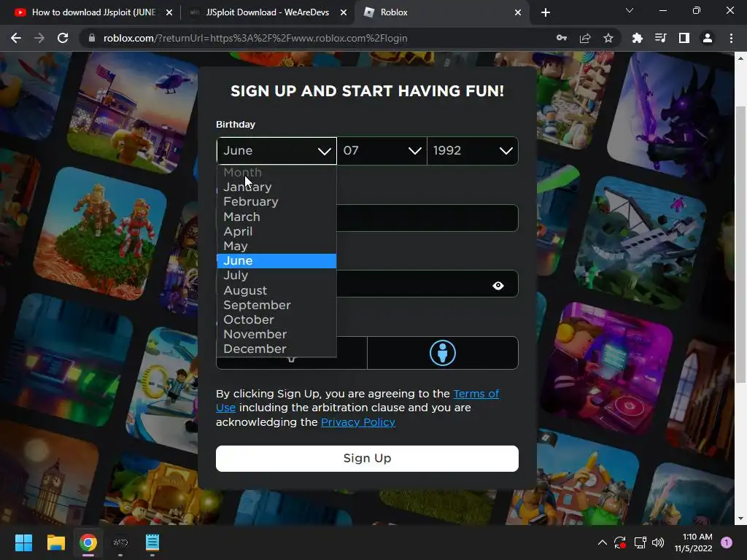Viewport: 747px width, 560px height.
Task: Open the media control icon
Action: click(x=660, y=38)
